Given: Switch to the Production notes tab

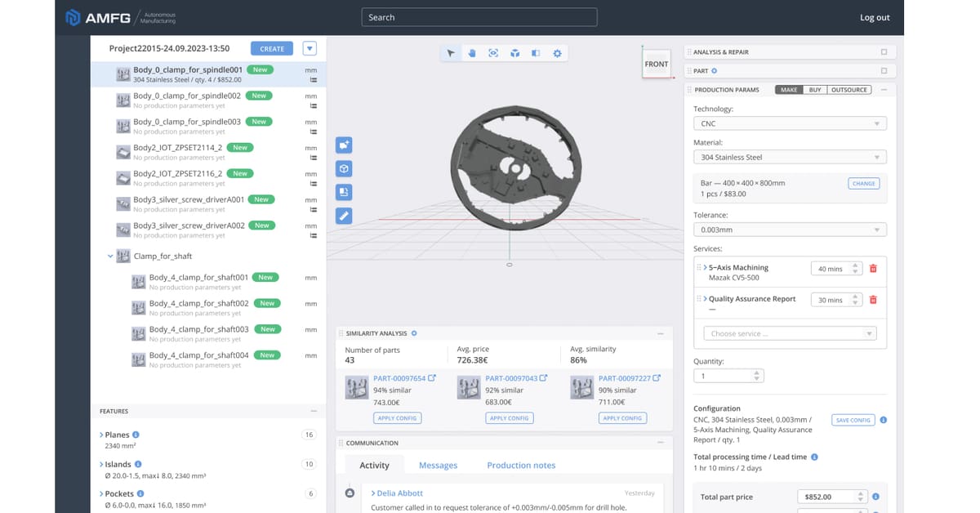Looking at the screenshot, I should 521,465.
